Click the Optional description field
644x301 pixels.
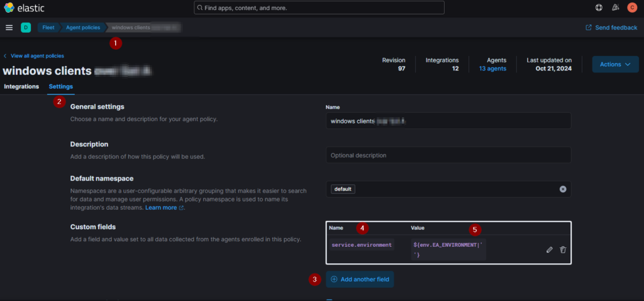448,156
